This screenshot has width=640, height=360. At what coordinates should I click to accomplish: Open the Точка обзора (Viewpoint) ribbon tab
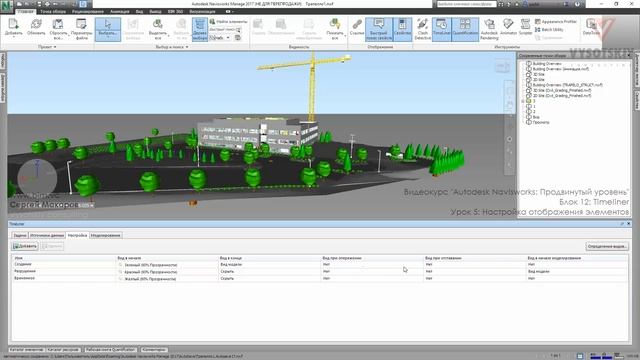tap(53, 11)
